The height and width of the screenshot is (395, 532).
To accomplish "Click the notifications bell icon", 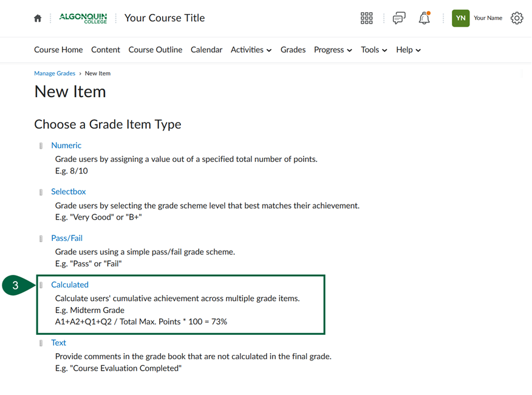I will tap(424, 18).
